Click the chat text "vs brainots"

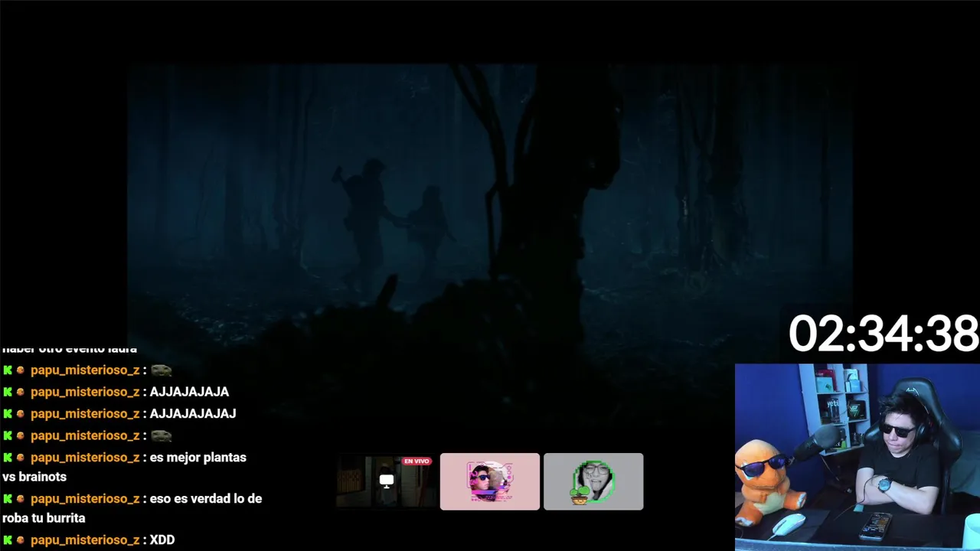tap(34, 477)
